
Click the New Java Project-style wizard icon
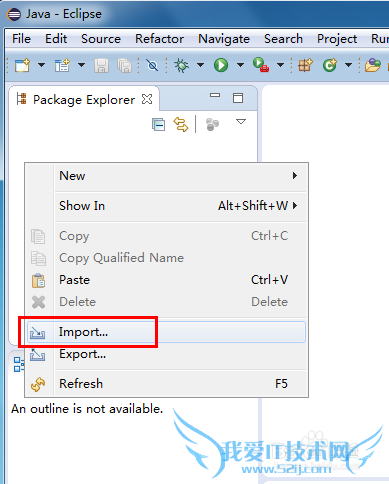click(62, 65)
